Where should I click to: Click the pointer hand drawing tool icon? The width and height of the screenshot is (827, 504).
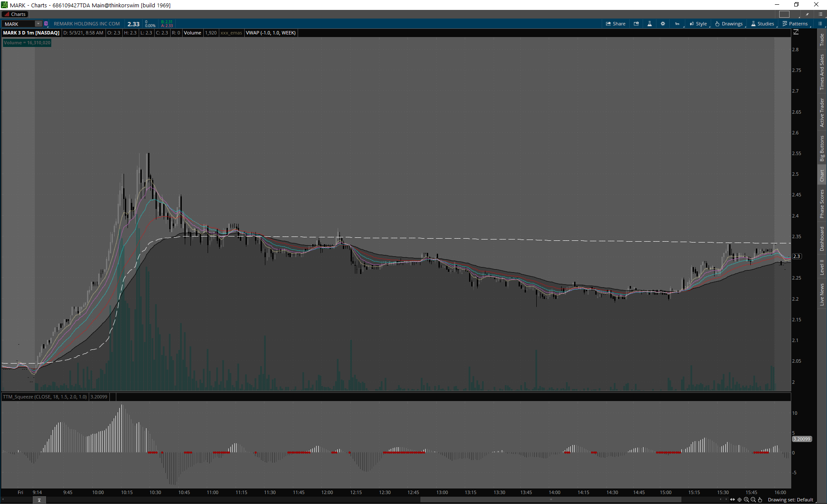click(x=760, y=500)
